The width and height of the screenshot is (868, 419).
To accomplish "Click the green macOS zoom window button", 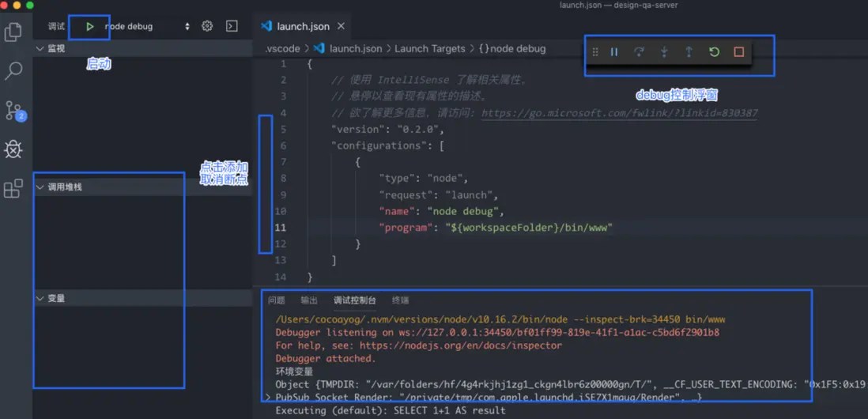I will click(30, 5).
